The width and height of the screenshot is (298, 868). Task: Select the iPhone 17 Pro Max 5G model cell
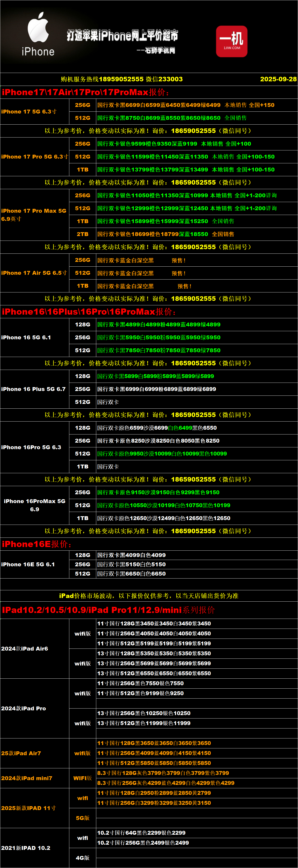pos(34,215)
